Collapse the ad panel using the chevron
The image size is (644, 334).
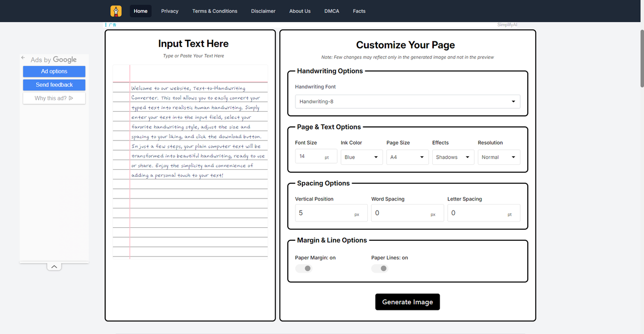(54, 266)
